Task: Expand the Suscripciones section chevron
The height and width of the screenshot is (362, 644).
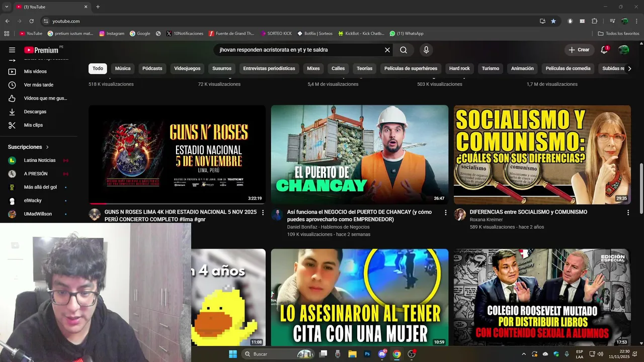Action: pyautogui.click(x=47, y=147)
